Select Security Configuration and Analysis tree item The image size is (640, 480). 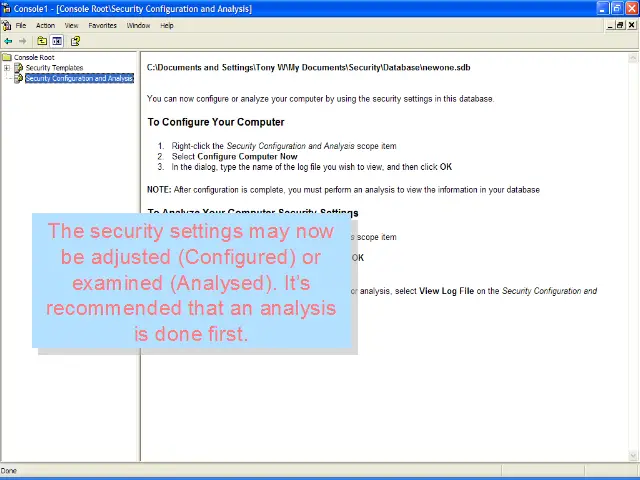click(x=78, y=78)
